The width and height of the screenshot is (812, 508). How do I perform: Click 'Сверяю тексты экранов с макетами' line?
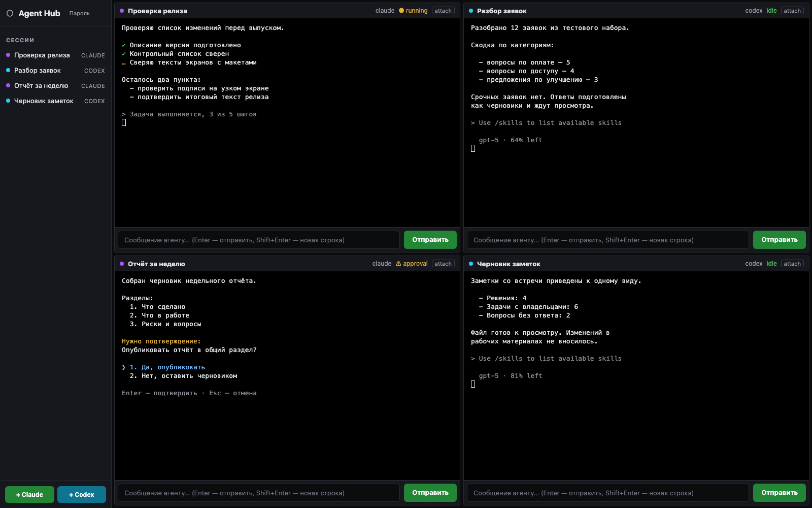pyautogui.click(x=189, y=62)
